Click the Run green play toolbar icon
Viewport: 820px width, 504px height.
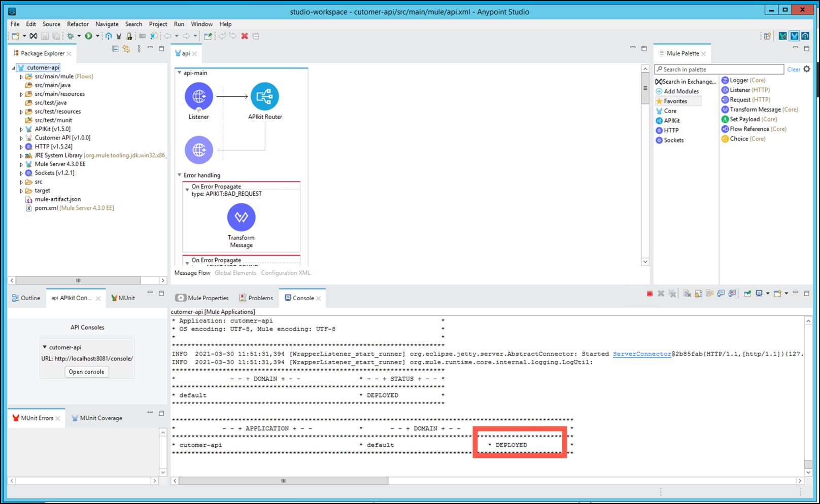coord(89,36)
